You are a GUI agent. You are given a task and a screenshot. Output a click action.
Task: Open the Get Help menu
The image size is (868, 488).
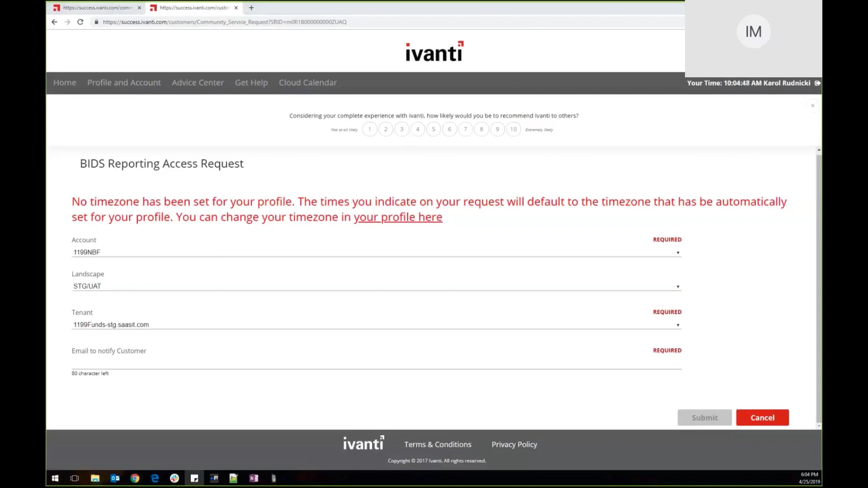coord(251,83)
